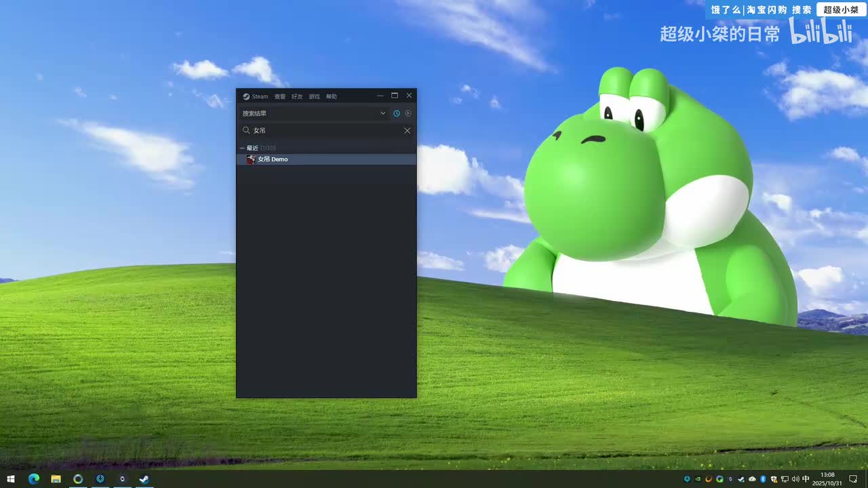
Task: Open the 帮助 menu
Action: [x=331, y=96]
